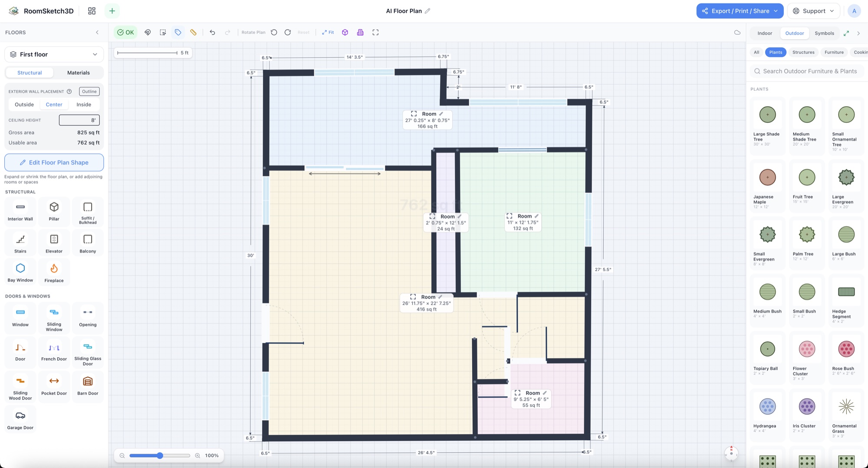Rotate plan counterclockwise

point(274,33)
